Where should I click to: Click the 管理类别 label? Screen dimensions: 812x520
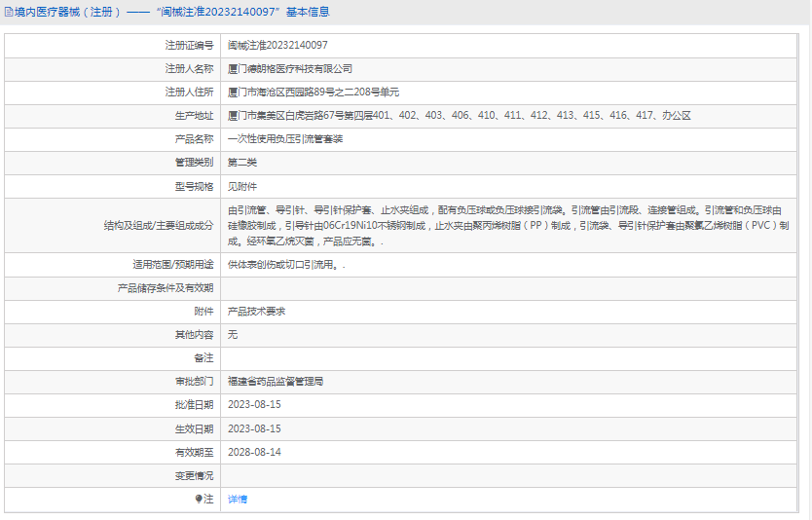pyautogui.click(x=194, y=162)
